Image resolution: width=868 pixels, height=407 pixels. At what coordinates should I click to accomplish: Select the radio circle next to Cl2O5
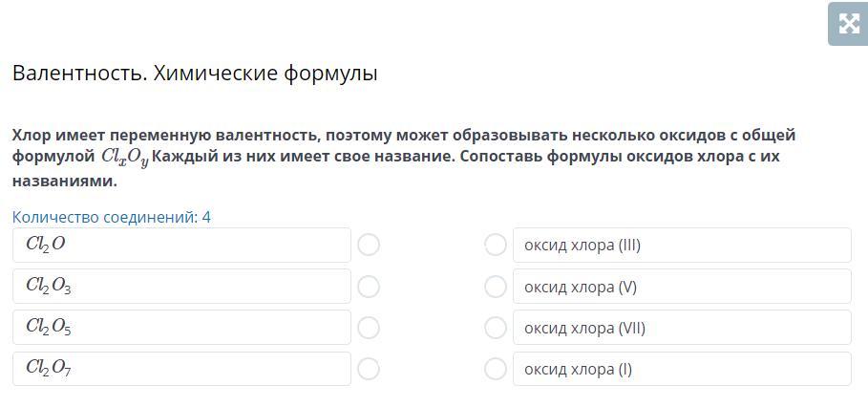(369, 328)
